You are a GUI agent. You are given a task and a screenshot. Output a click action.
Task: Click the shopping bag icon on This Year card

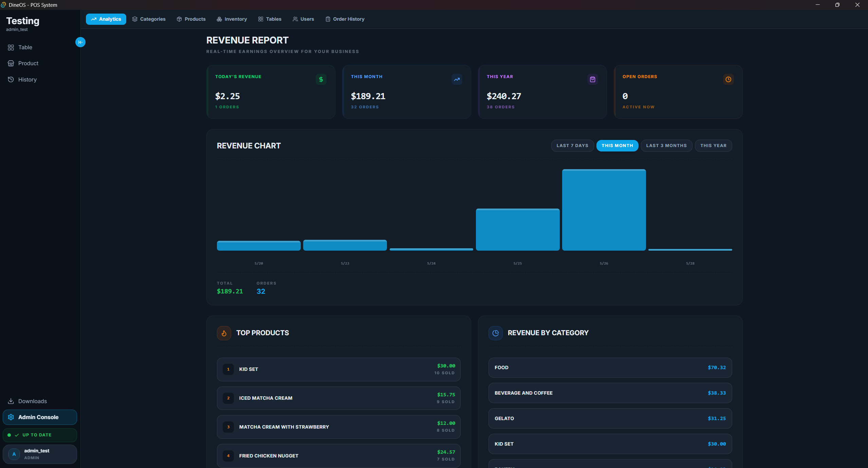pos(592,79)
